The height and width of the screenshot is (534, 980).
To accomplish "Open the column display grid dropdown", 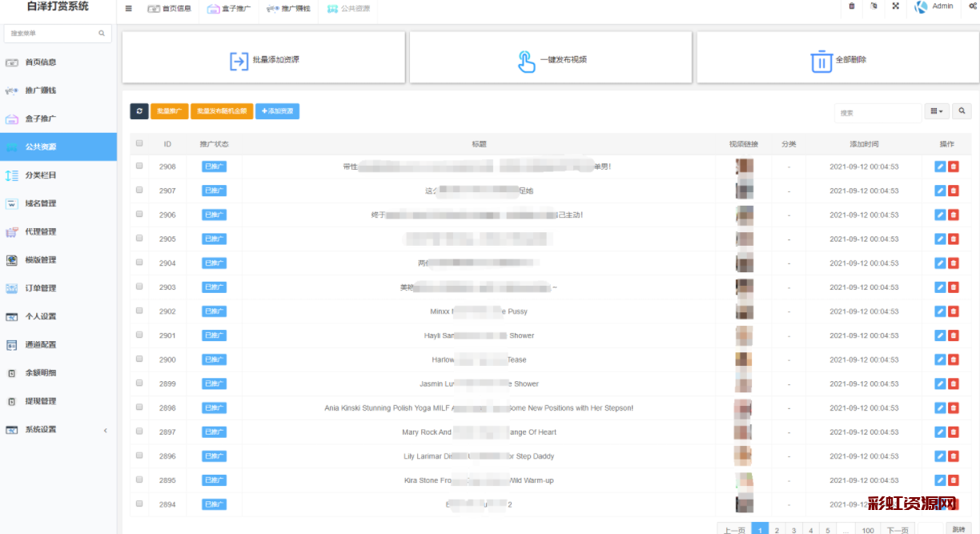I will (x=936, y=112).
